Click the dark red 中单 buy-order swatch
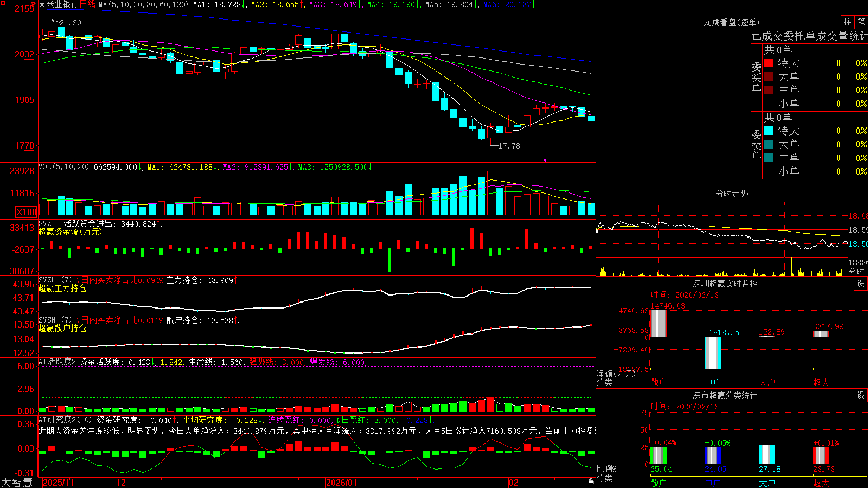 768,90
